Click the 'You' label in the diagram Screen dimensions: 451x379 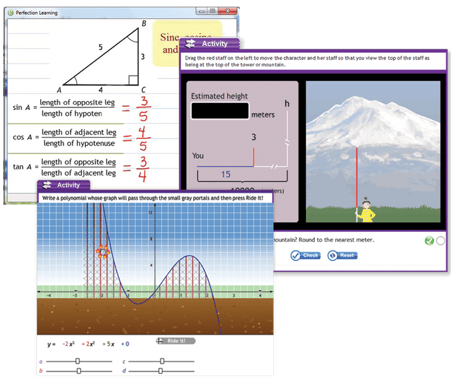(198, 156)
